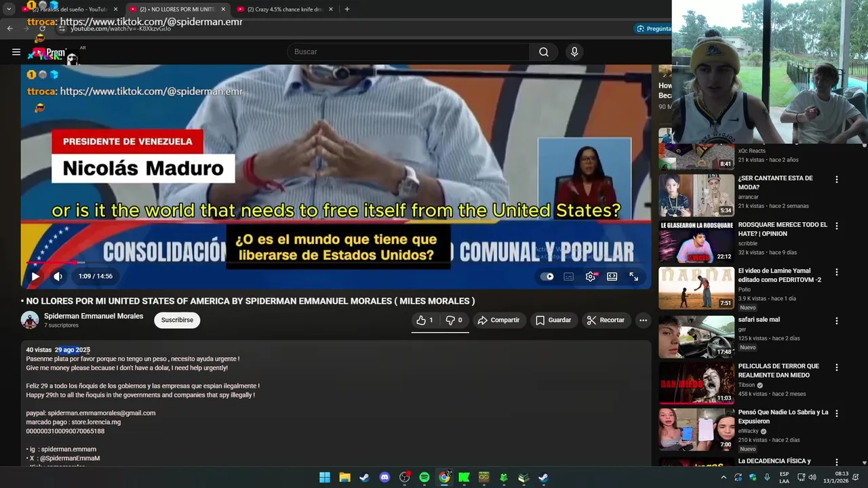Switch to theater mode view
The width and height of the screenshot is (868, 488).
(x=612, y=277)
